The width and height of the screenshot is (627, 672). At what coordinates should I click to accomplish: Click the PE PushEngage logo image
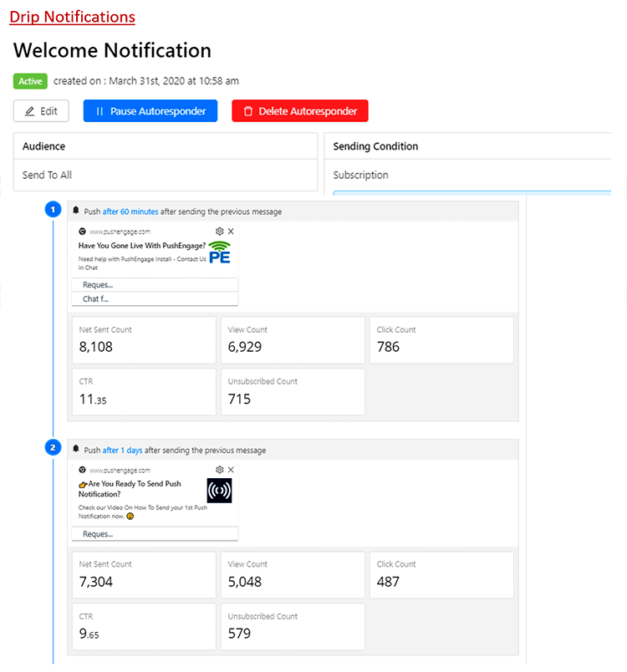point(219,252)
